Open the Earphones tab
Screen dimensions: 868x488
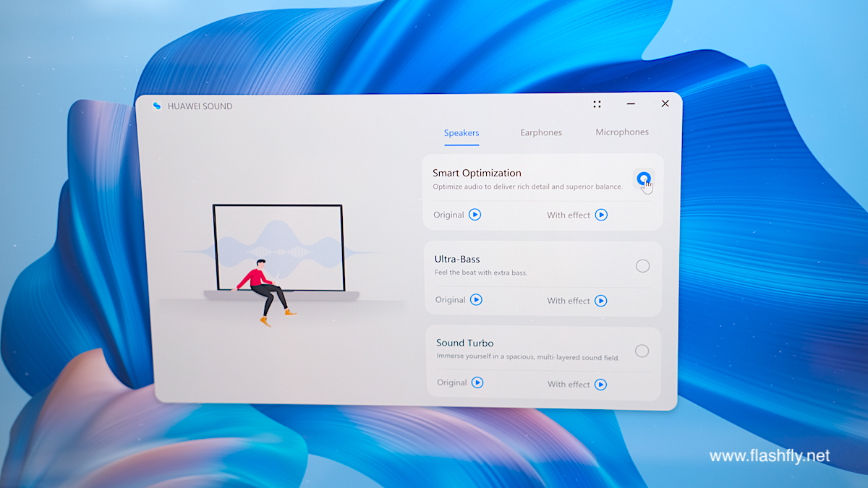point(541,133)
